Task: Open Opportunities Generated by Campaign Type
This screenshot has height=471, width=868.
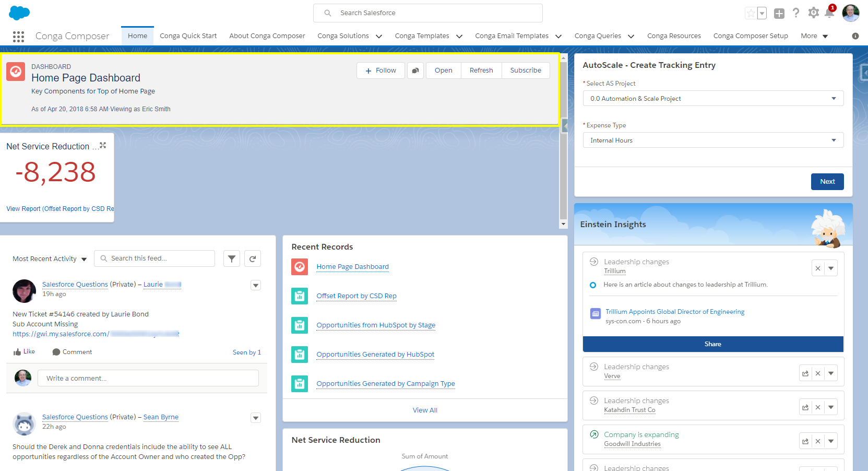Action: point(386,384)
